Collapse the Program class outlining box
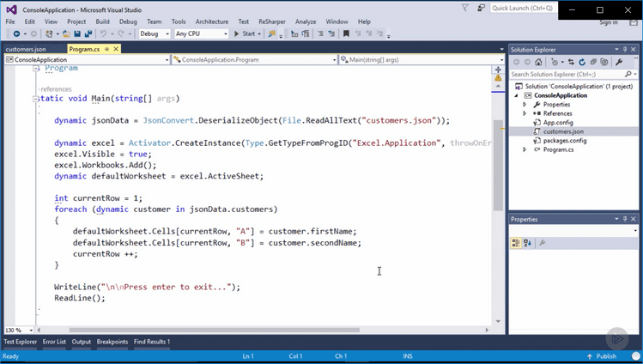643x364 pixels. point(36,69)
